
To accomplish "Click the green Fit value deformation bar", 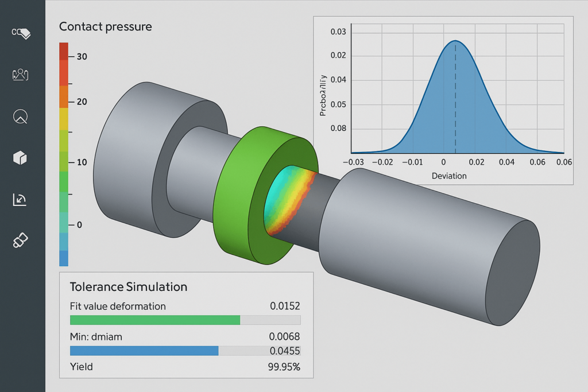I will click(x=154, y=320).
